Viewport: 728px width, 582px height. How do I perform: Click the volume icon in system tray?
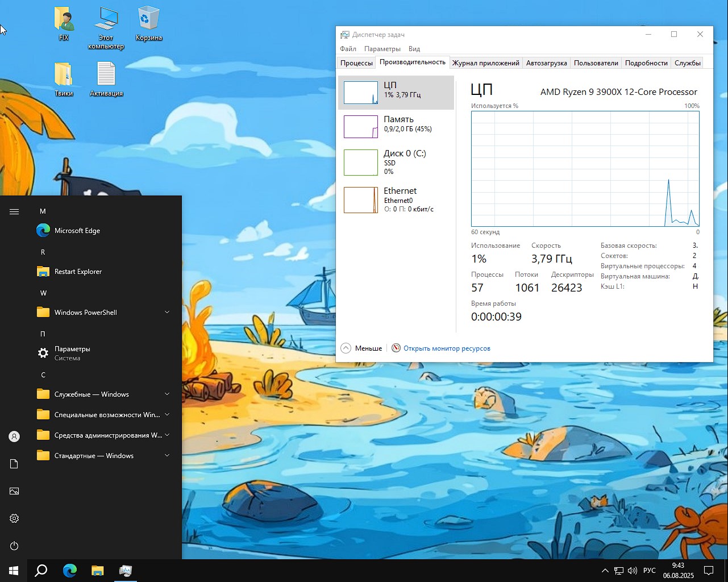633,571
